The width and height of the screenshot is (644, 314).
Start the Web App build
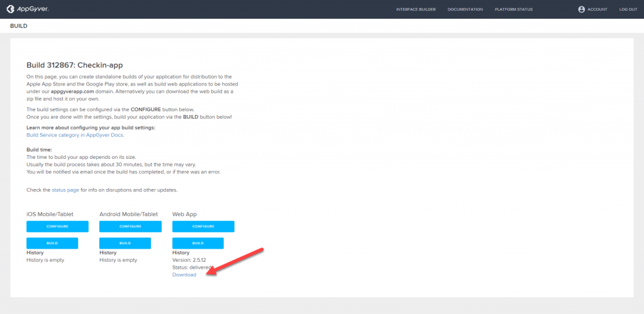(198, 243)
